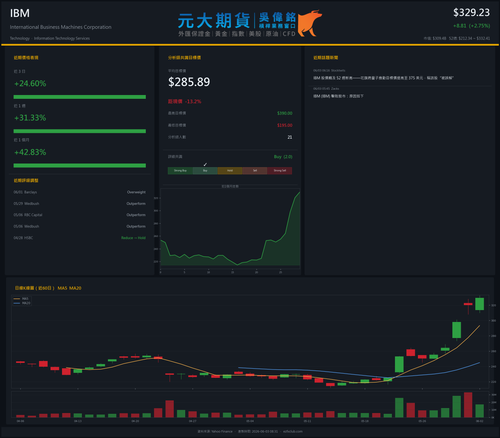Viewport: 500px width, 438px height.
Task: Select the IBM ticker title
Action: [20, 13]
